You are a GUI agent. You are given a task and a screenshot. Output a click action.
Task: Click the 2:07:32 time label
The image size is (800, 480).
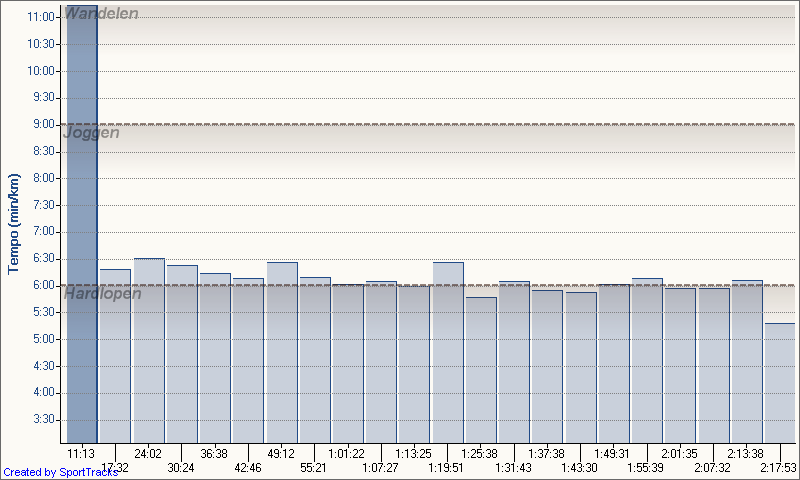click(712, 468)
